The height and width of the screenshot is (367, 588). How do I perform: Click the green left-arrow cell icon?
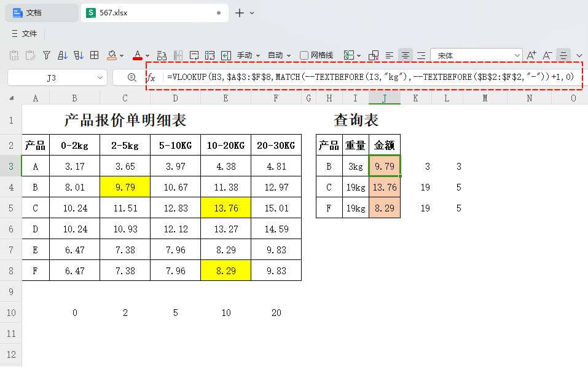tap(226, 55)
